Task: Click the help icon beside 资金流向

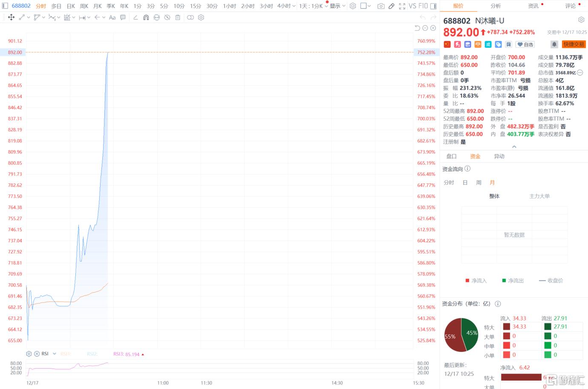Action: [x=467, y=168]
